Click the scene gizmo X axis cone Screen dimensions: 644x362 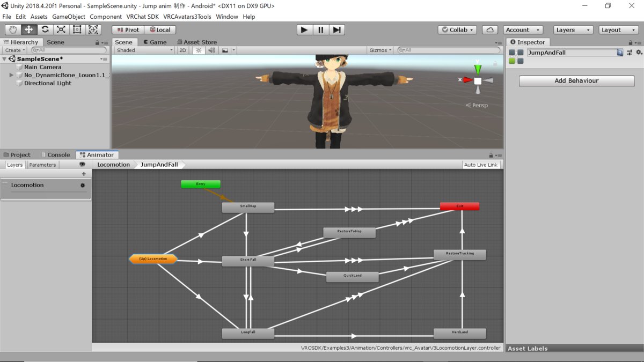pos(468,80)
